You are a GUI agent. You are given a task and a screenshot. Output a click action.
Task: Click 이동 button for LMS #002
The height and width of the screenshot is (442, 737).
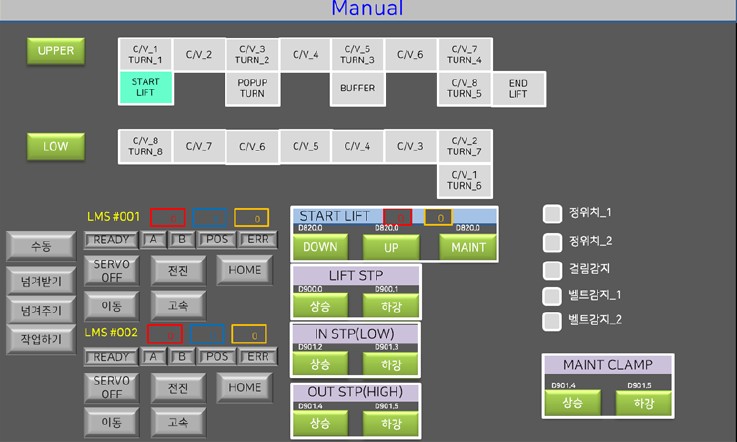111,422
